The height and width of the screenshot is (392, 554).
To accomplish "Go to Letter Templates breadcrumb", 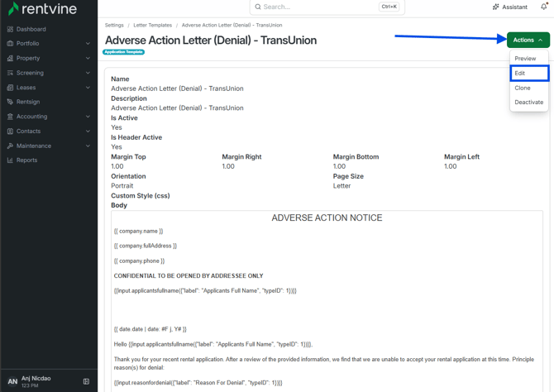I will point(153,25).
